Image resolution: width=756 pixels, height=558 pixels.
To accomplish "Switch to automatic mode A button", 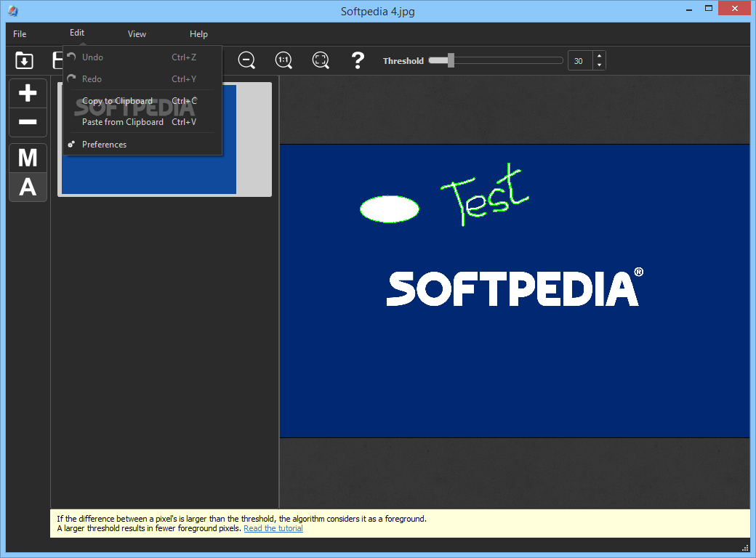I will point(28,187).
